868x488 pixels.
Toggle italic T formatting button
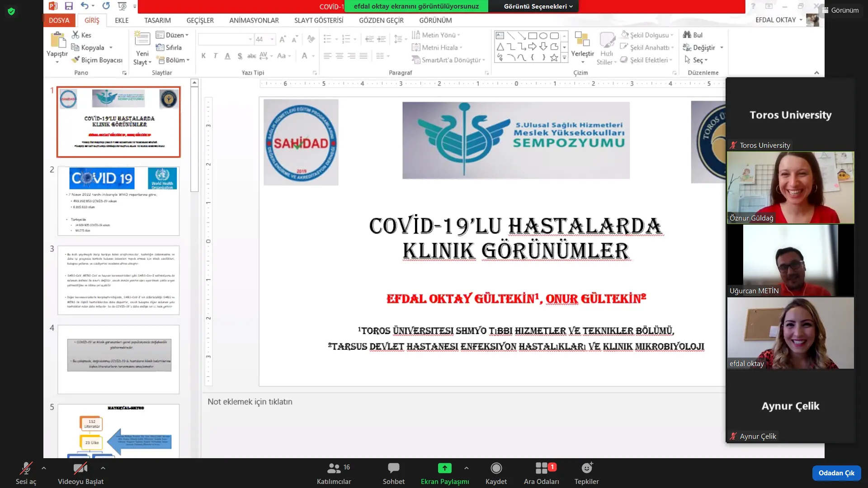[x=215, y=56]
